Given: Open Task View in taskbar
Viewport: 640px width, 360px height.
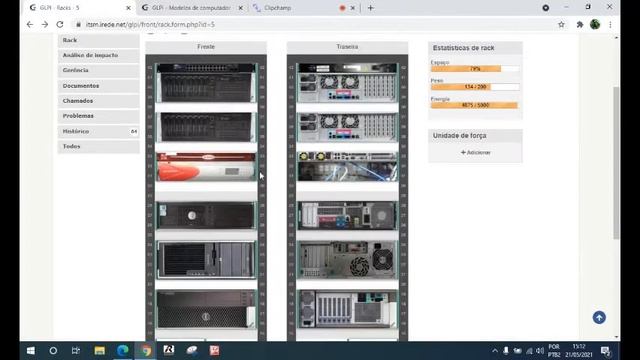Looking at the screenshot, I should (x=76, y=351).
